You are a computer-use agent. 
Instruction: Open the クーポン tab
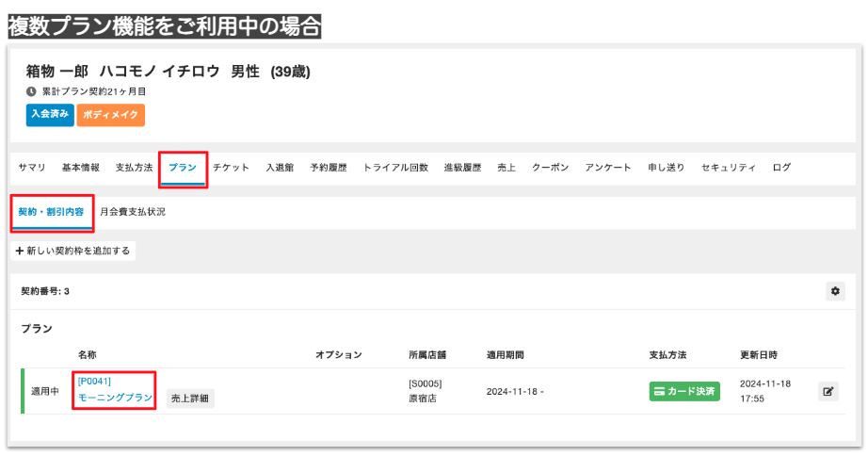coord(550,168)
